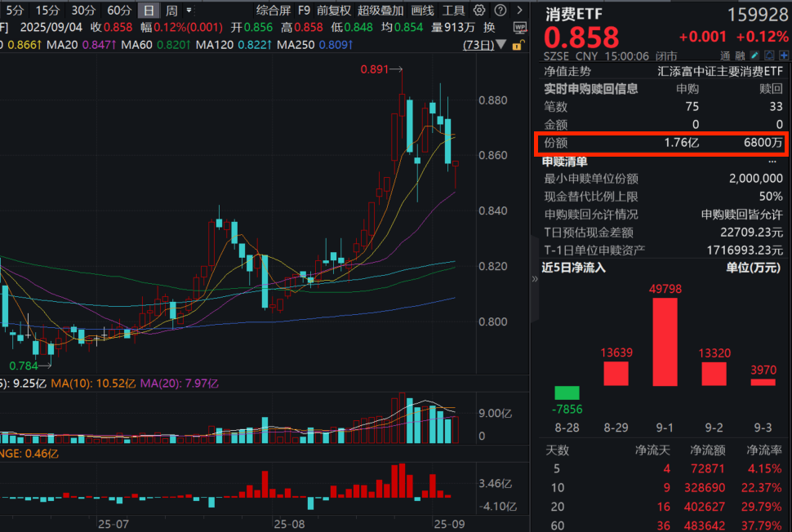This screenshot has height=532, width=792.
Task: Toggle the padlock icon near (73日)
Action: [517, 45]
